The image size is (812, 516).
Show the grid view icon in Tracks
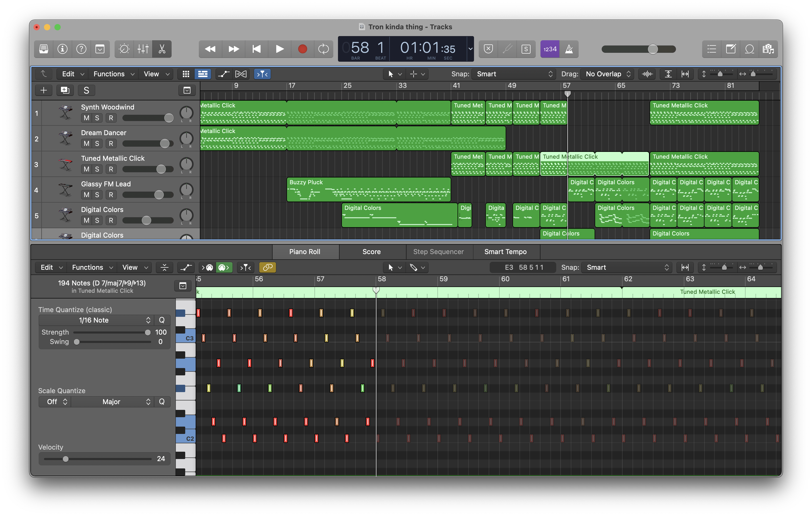pyautogui.click(x=186, y=74)
